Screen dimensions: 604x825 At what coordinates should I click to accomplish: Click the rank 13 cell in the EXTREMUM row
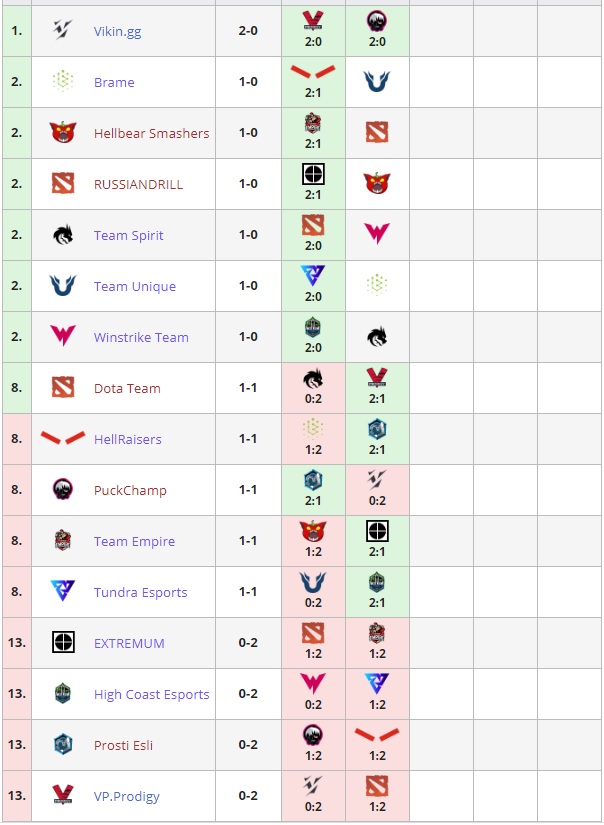point(16,643)
